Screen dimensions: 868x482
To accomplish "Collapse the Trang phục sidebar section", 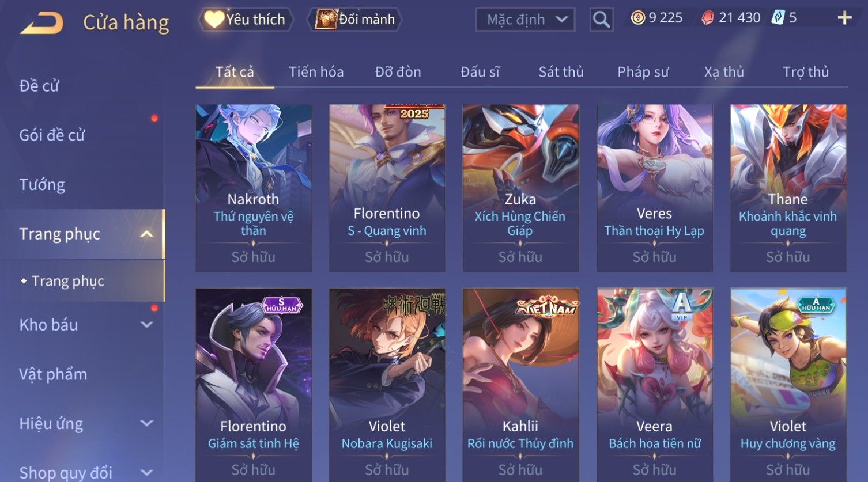I will (x=147, y=234).
